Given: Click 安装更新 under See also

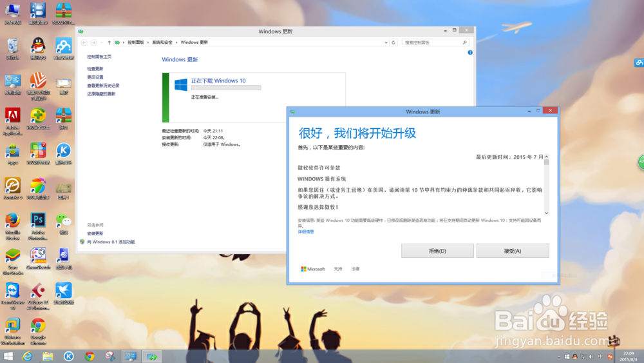Looking at the screenshot, I should click(95, 233).
